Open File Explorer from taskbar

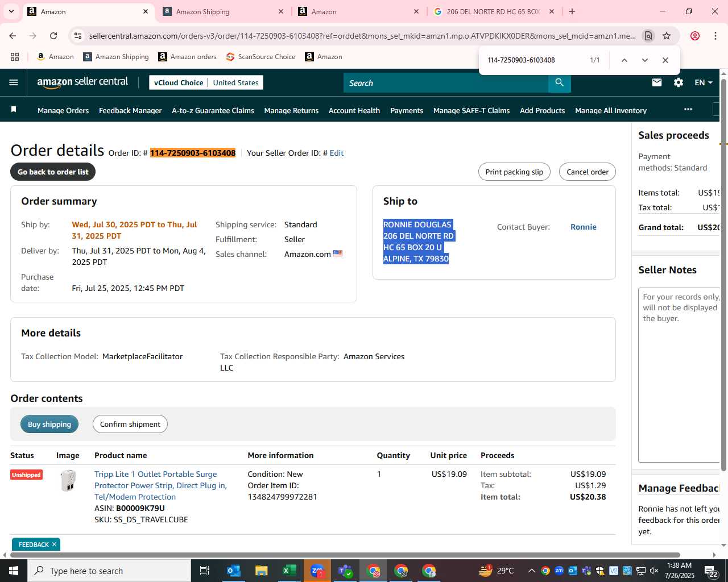click(262, 571)
